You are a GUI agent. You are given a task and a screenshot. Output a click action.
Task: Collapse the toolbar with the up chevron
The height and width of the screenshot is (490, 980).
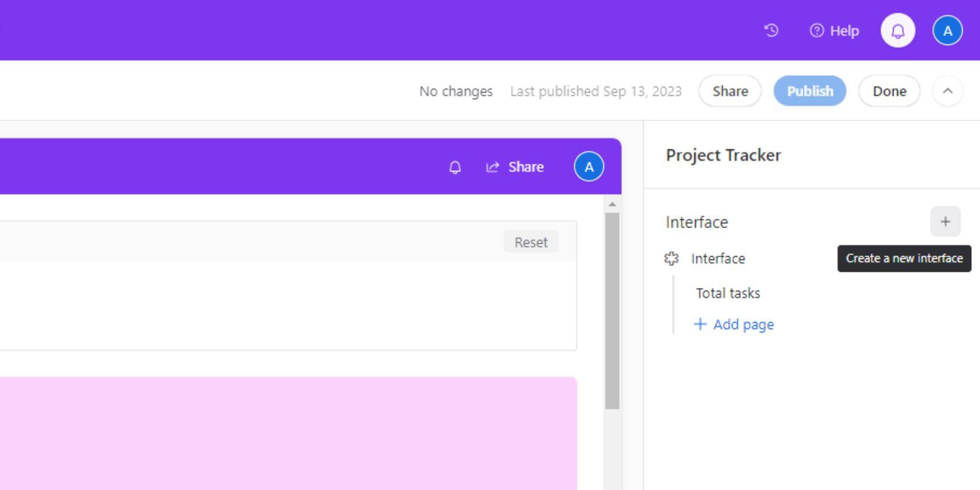[947, 91]
